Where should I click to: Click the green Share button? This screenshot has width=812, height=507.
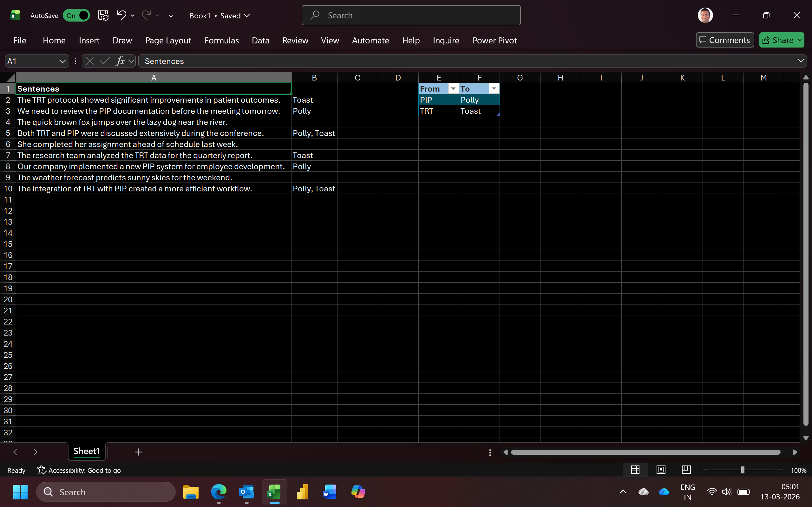coord(778,40)
